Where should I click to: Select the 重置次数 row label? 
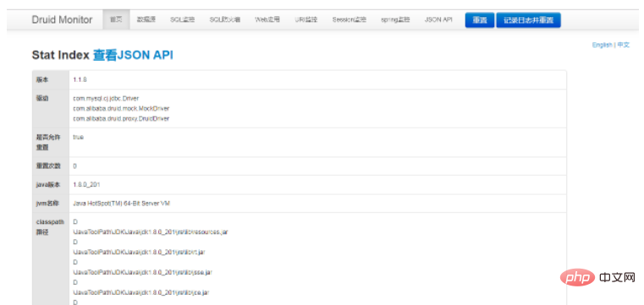[48, 166]
